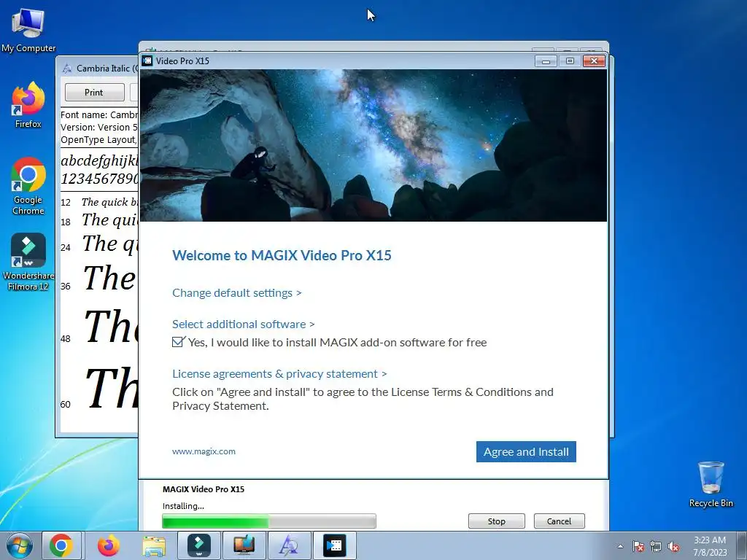Click the Agree and Install button
Viewport: 747px width, 560px height.
coord(526,451)
